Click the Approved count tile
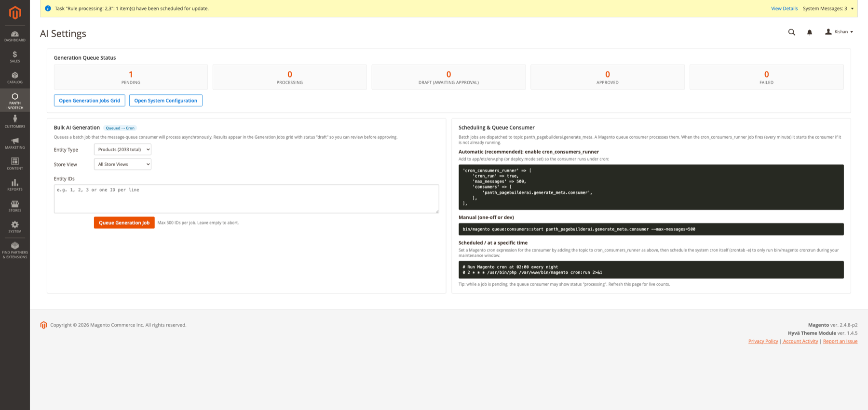Screen dimensions: 868x410 point(608,77)
